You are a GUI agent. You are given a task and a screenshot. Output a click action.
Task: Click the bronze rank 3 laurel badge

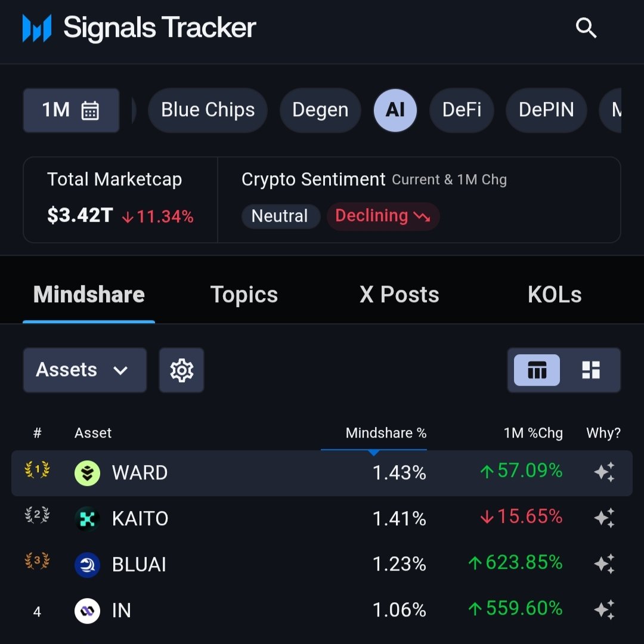[37, 561]
